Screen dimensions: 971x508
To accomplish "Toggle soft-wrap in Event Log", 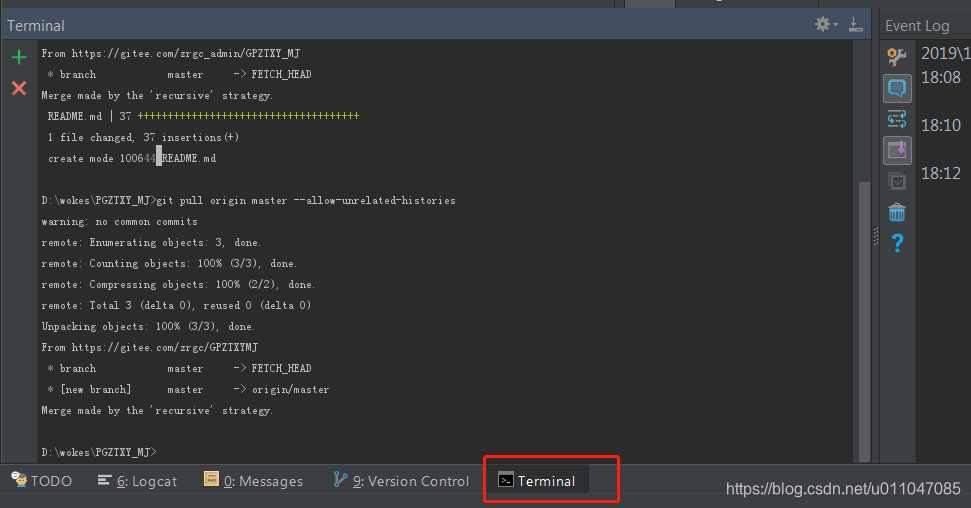I will point(897,118).
